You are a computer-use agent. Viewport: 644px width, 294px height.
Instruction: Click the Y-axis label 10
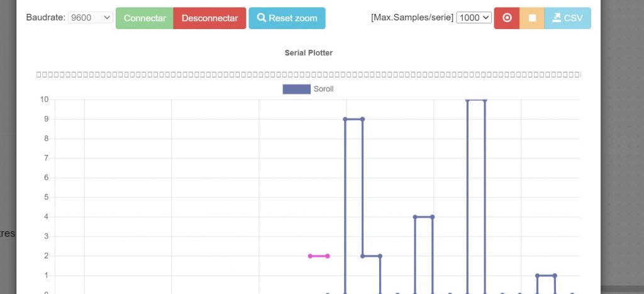tap(44, 99)
